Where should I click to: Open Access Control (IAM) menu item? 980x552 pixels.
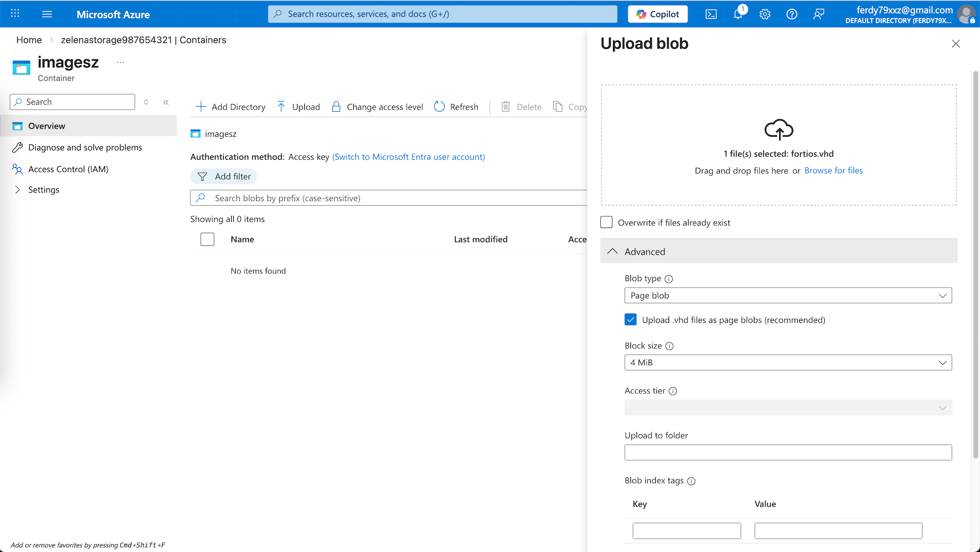[68, 169]
